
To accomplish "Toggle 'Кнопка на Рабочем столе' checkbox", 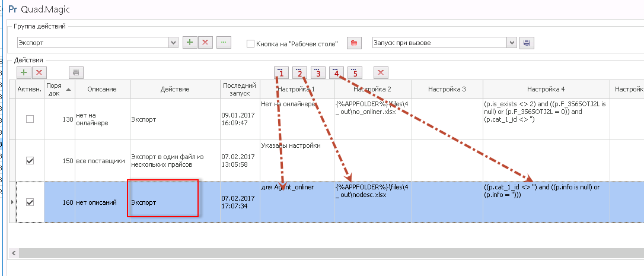I will [250, 43].
